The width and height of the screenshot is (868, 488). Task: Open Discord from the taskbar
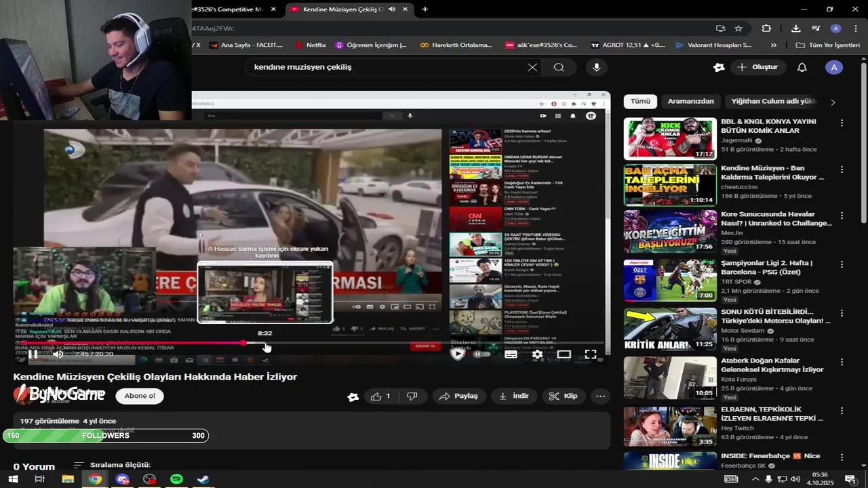[122, 479]
